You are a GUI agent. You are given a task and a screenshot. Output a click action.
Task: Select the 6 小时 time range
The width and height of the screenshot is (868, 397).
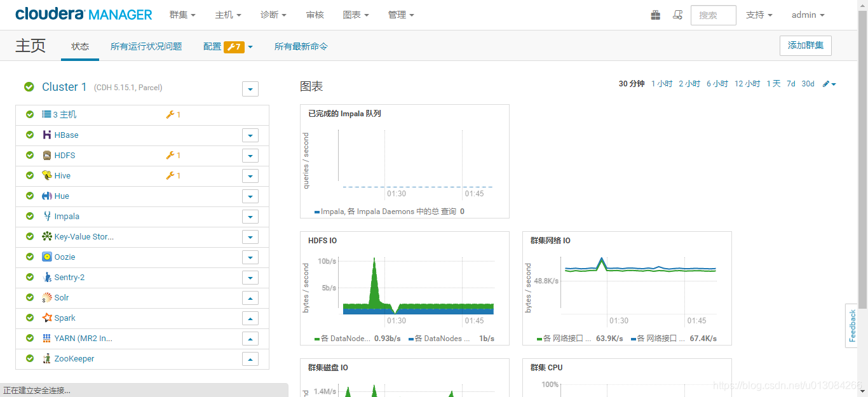(717, 84)
